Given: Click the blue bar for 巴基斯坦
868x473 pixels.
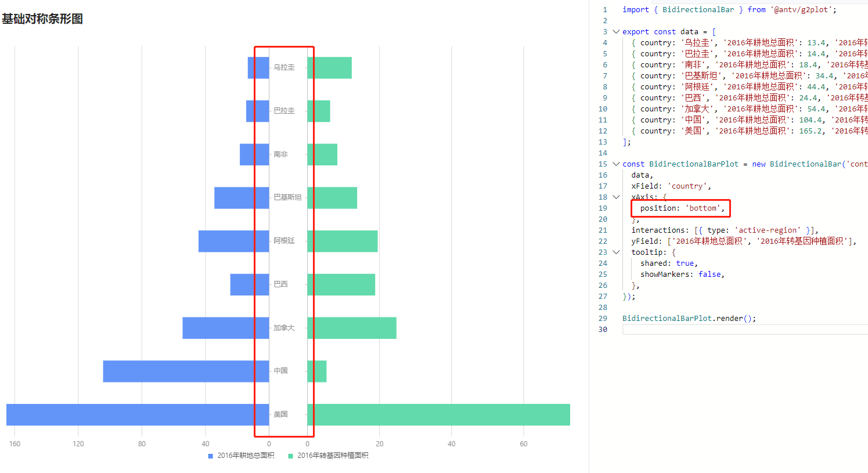Looking at the screenshot, I should click(x=241, y=197).
